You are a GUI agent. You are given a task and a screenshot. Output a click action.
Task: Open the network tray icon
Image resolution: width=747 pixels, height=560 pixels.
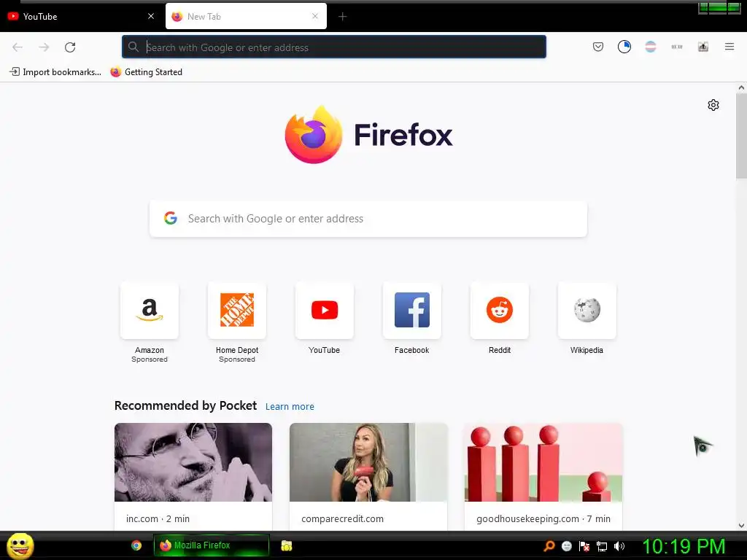tap(602, 546)
